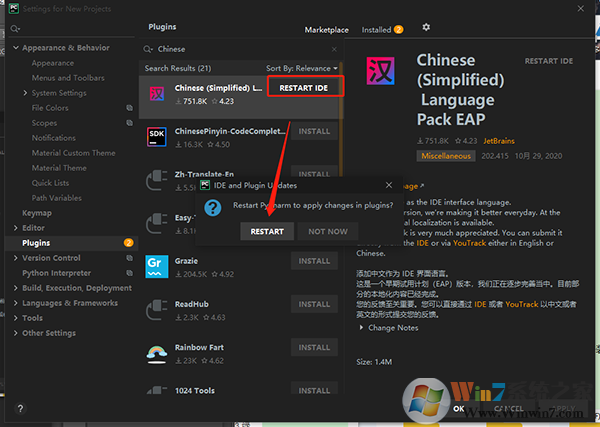Click the dialog's blue question mark icon
The image size is (600, 427).
coord(213,208)
